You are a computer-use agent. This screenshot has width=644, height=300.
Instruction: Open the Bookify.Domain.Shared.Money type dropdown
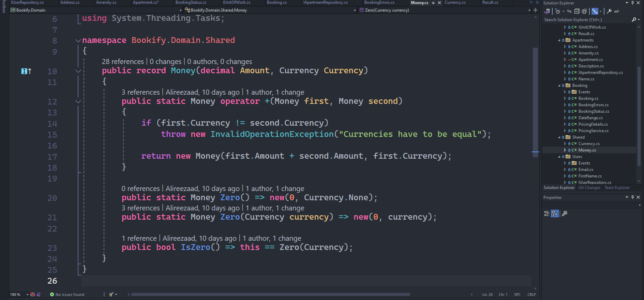pos(270,10)
